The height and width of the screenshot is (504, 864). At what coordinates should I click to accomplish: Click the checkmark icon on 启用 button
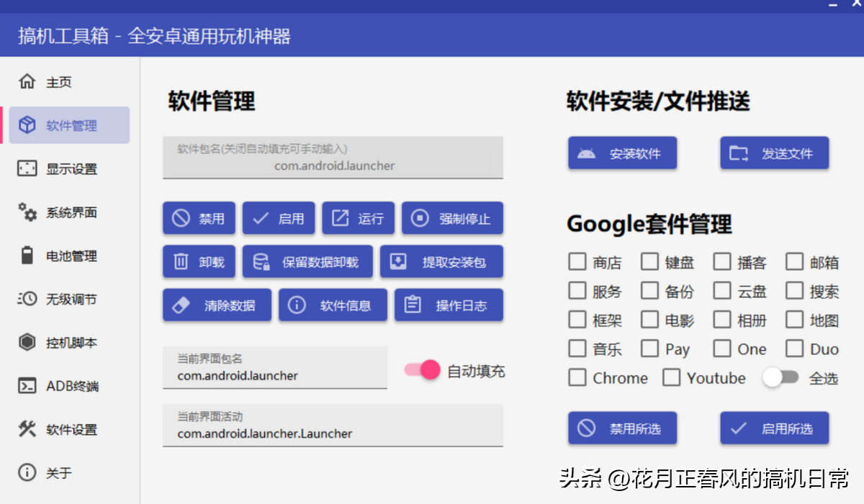(261, 219)
